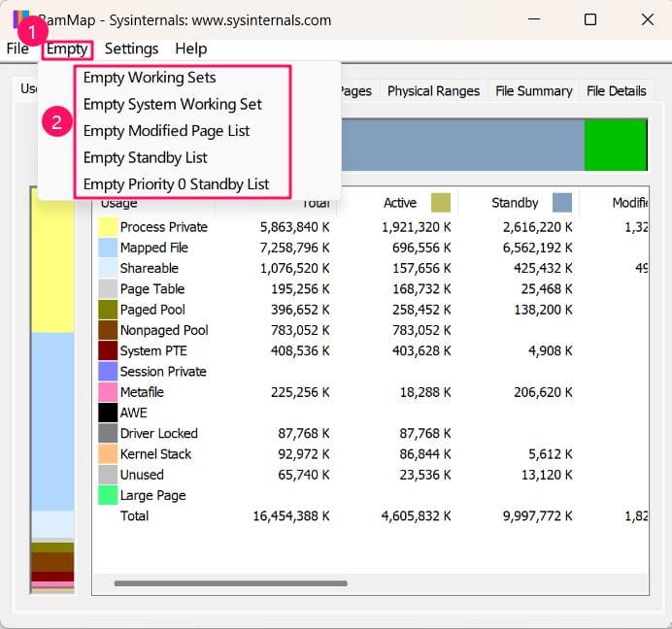Select the Process Private row label
This screenshot has height=629, width=672.
(x=164, y=227)
